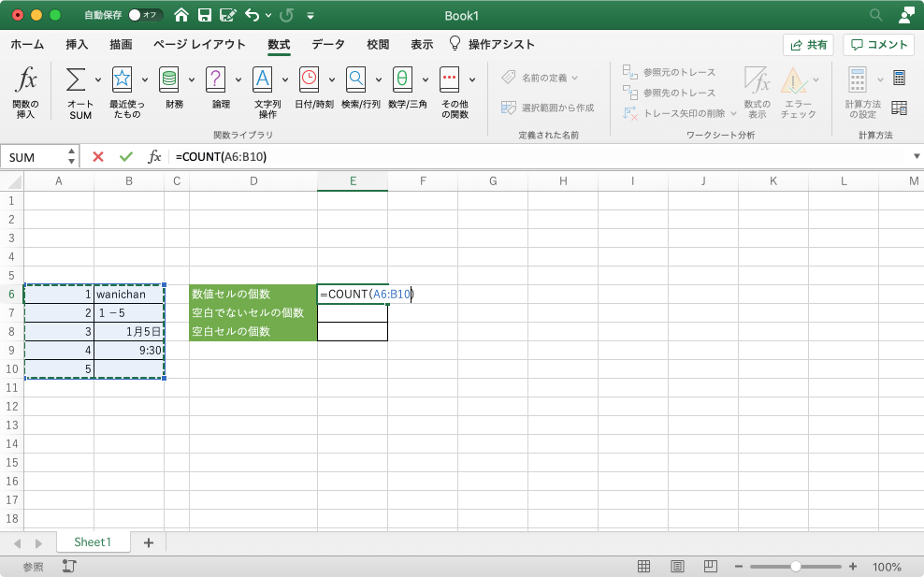924x577 pixels.
Task: Click the Calculate Sheet icon
Action: pos(900,108)
